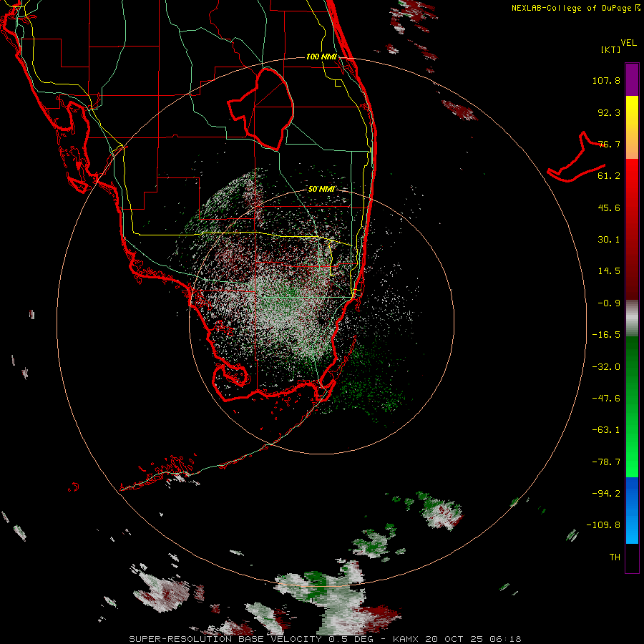Select the 76.7 velocity scale value
The height and width of the screenshot is (644, 644).
point(609,144)
